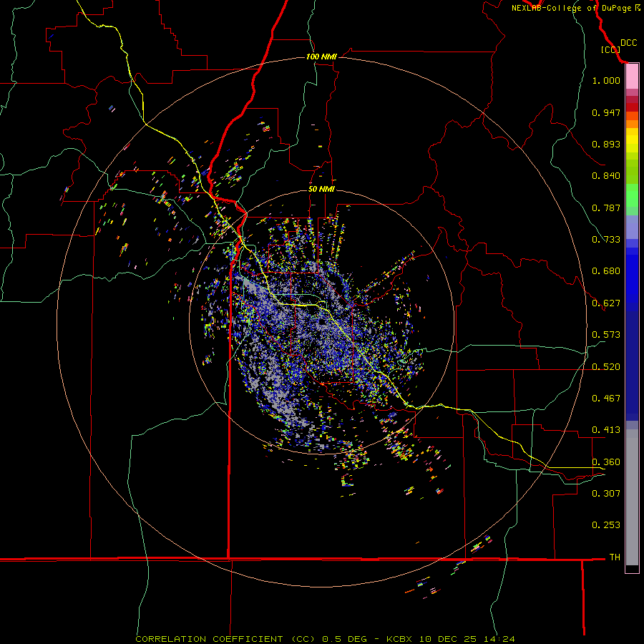
Task: Click the KCBX radar site identifier
Action: pyautogui.click(x=399, y=639)
